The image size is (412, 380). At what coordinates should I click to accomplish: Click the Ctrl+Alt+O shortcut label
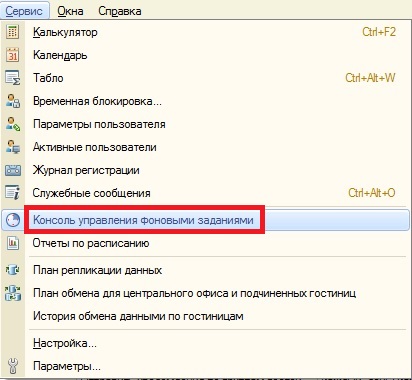click(372, 193)
